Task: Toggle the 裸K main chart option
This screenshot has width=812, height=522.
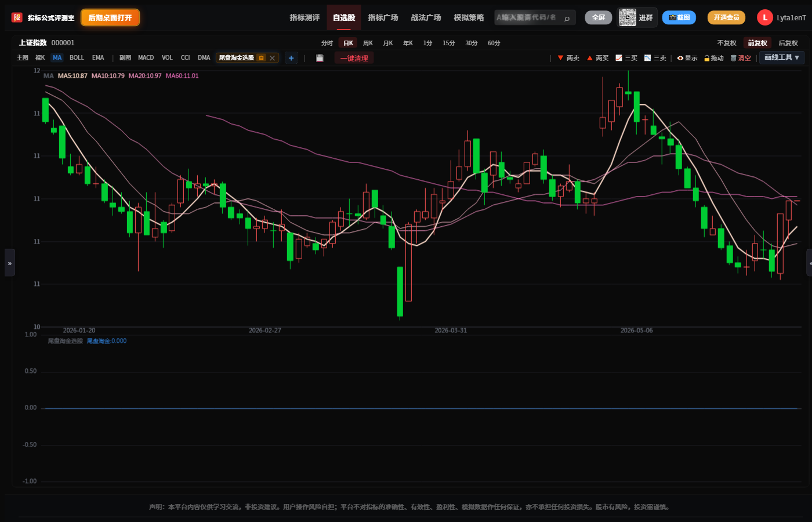Action: point(40,58)
